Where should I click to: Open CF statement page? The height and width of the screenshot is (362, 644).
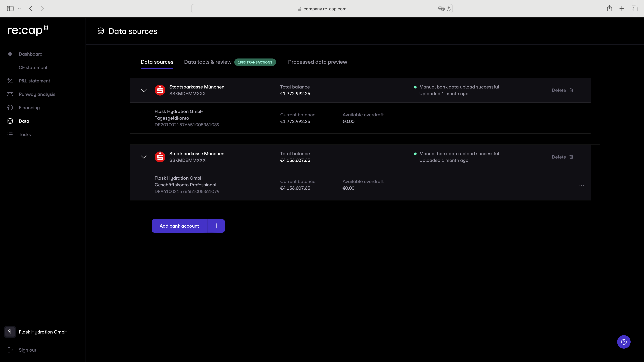pos(33,67)
